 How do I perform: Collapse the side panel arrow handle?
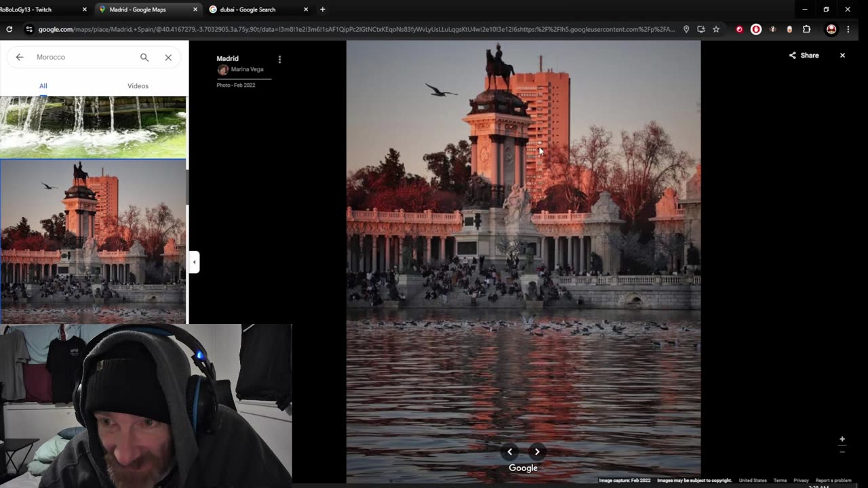click(x=194, y=262)
